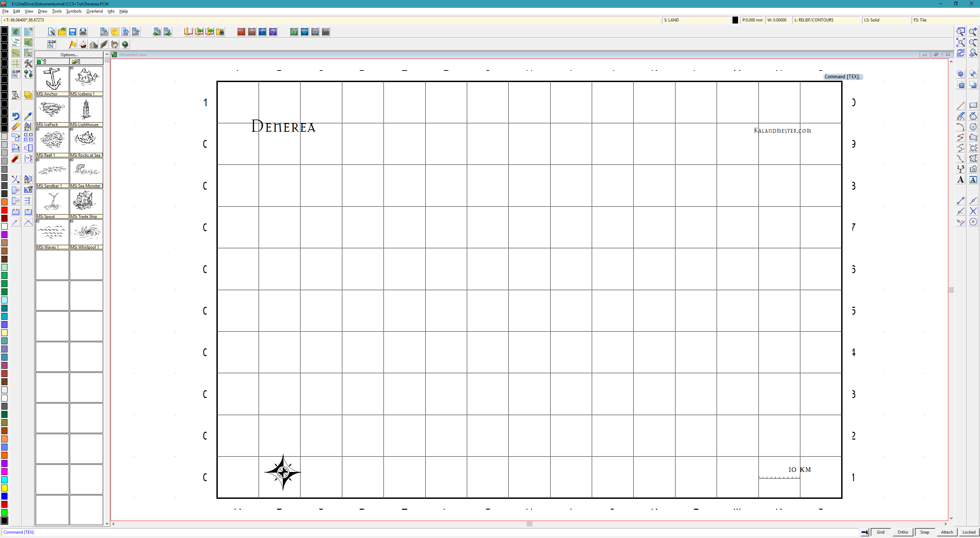Open the Symbols menu

coord(74,11)
